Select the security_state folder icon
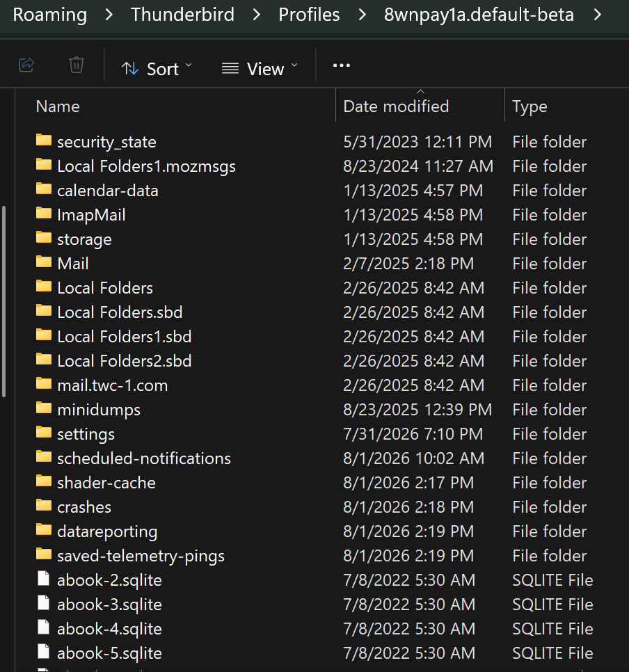Screen dimensions: 629x672 coord(44,140)
